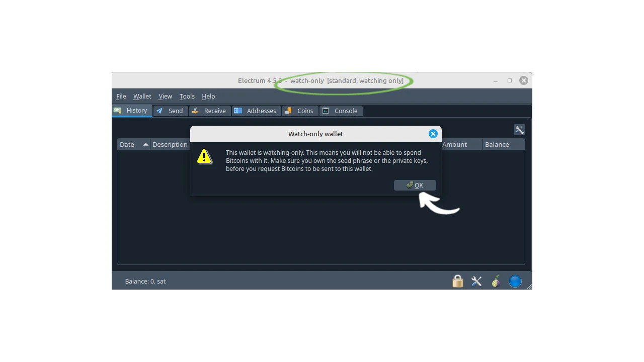This screenshot has width=644, height=362.
Task: Click the blue network status circle
Action: point(515,281)
